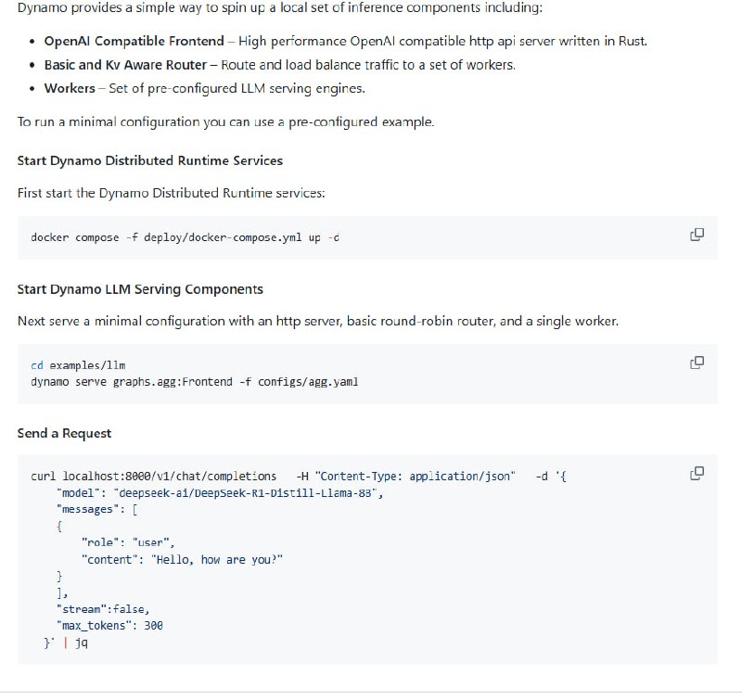Click the "cd examples/llm" code line

coord(78,366)
